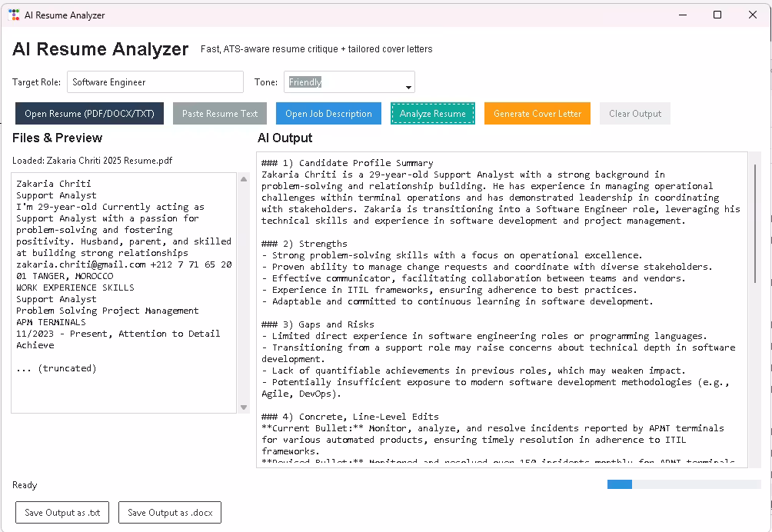The height and width of the screenshot is (532, 772).
Task: Maximize the AI Resume Analyzer window
Action: click(x=717, y=15)
